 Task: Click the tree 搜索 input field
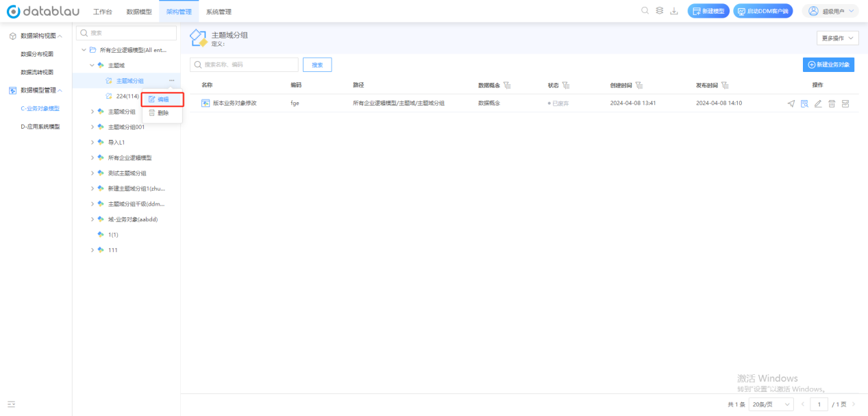click(126, 33)
